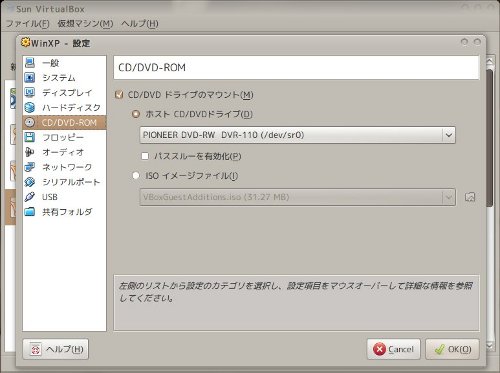
Task: Confirm with the OK(O) button
Action: [452, 349]
